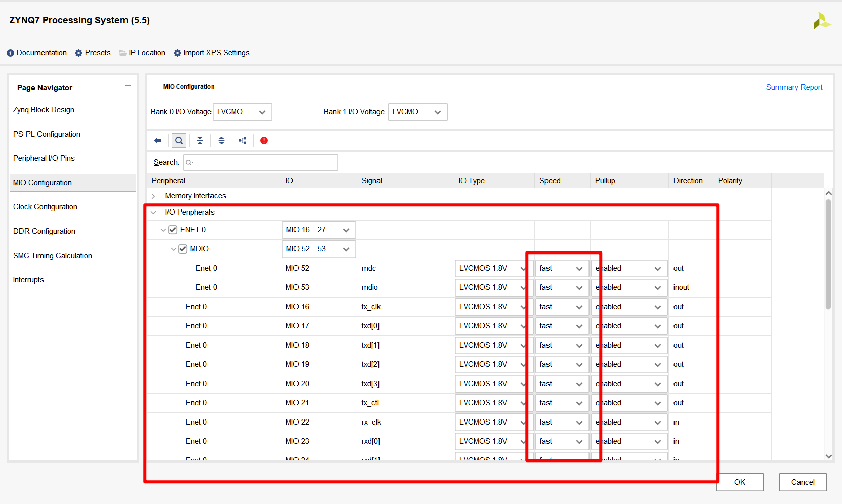Screen dimensions: 842x504
Task: Open the speed dropdown for MIO 17
Action: [562, 326]
